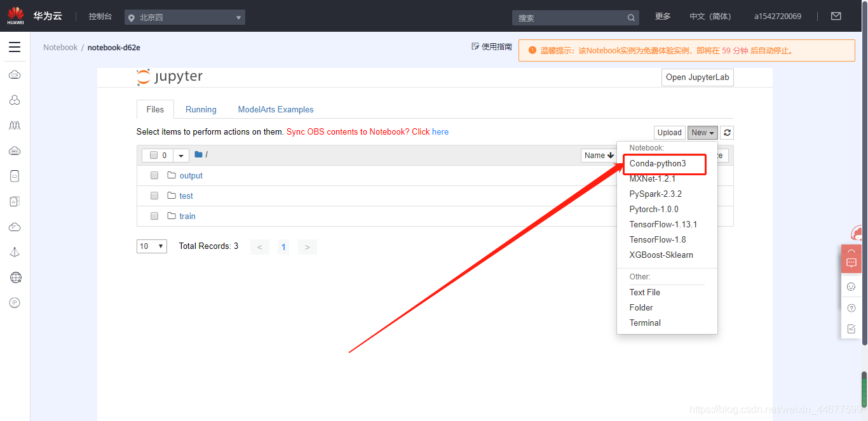Check the train folder checkbox

tap(154, 216)
